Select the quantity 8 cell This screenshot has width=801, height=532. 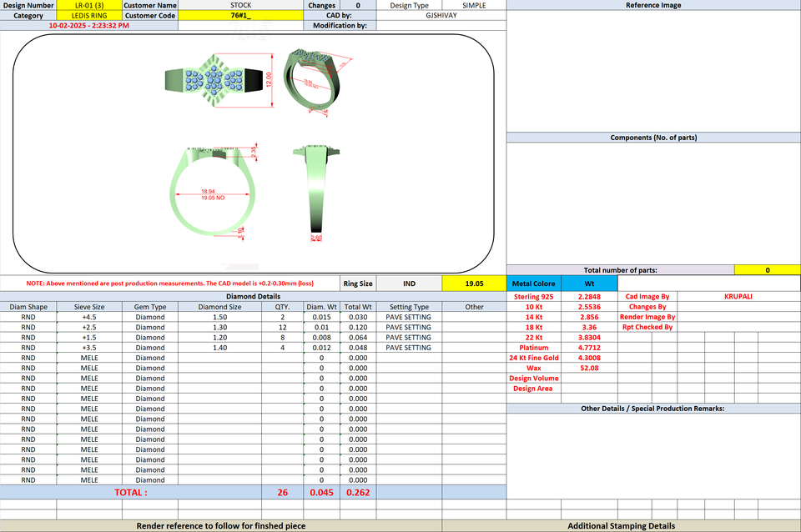(x=283, y=338)
